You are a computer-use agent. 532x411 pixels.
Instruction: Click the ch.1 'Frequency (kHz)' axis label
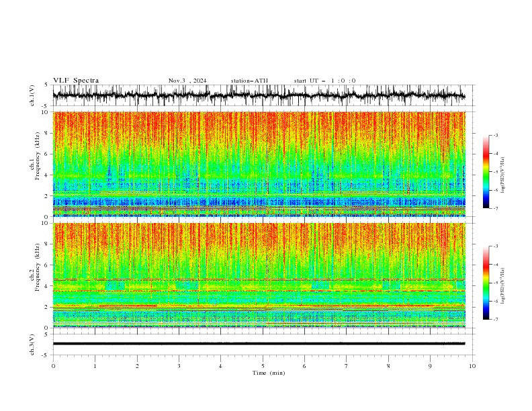click(x=38, y=156)
